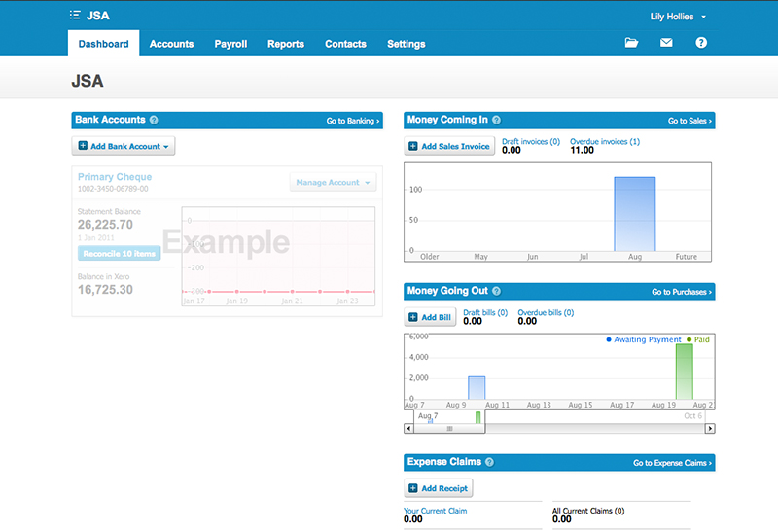Open Contacts menu
Image resolution: width=778 pixels, height=532 pixels.
tap(345, 44)
